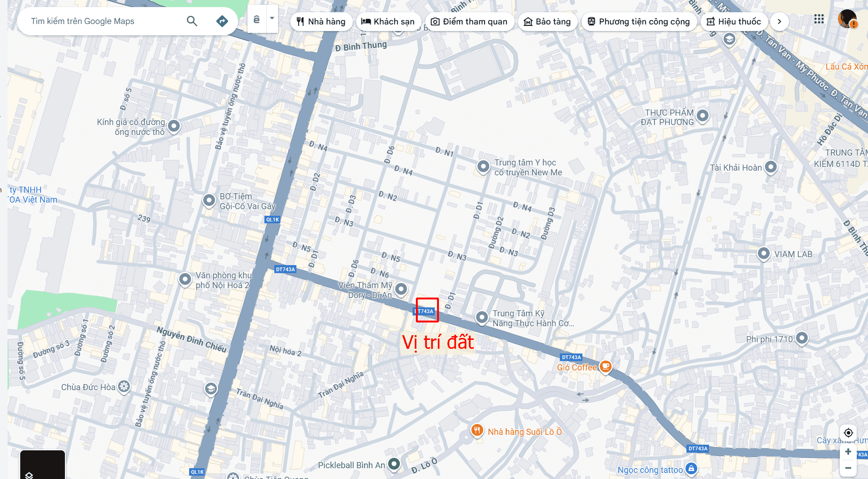Click the lock icon button near search
Screen dimensions: 868x479
(x=257, y=19)
